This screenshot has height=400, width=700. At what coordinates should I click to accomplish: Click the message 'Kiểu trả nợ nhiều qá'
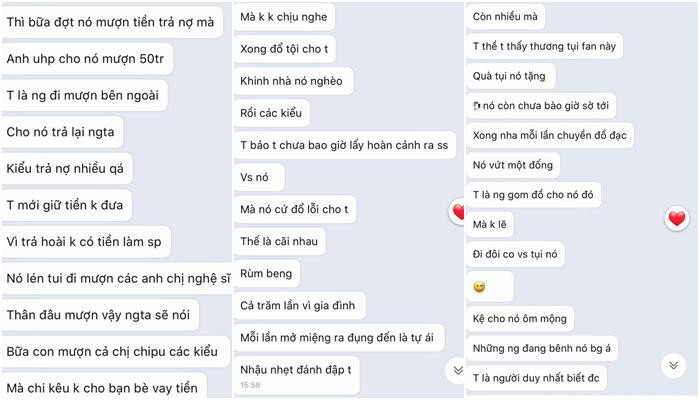click(67, 168)
